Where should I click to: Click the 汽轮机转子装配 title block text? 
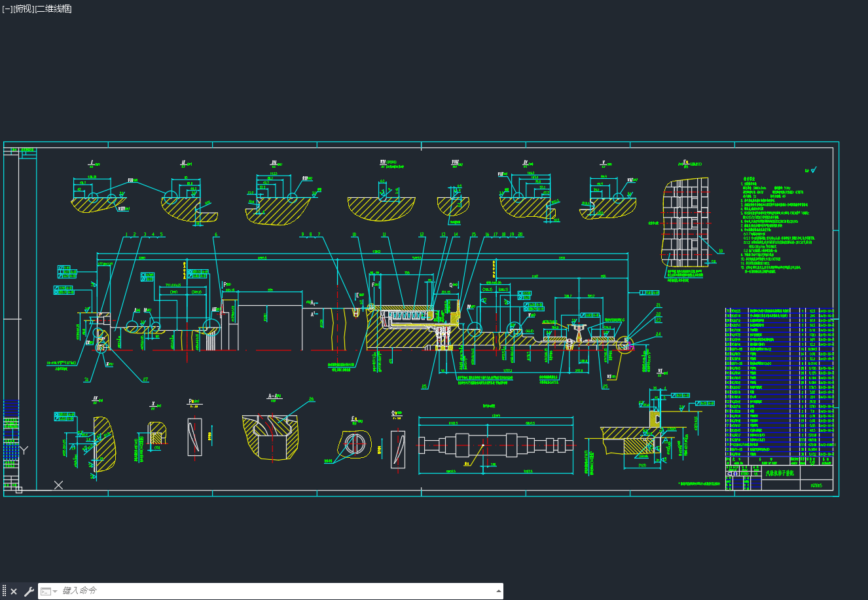tap(780, 473)
